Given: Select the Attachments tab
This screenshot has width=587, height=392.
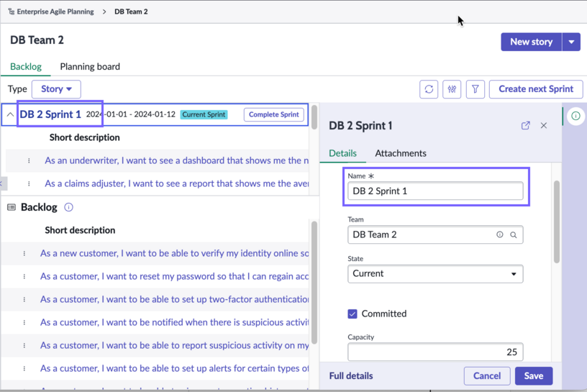Looking at the screenshot, I should (401, 153).
